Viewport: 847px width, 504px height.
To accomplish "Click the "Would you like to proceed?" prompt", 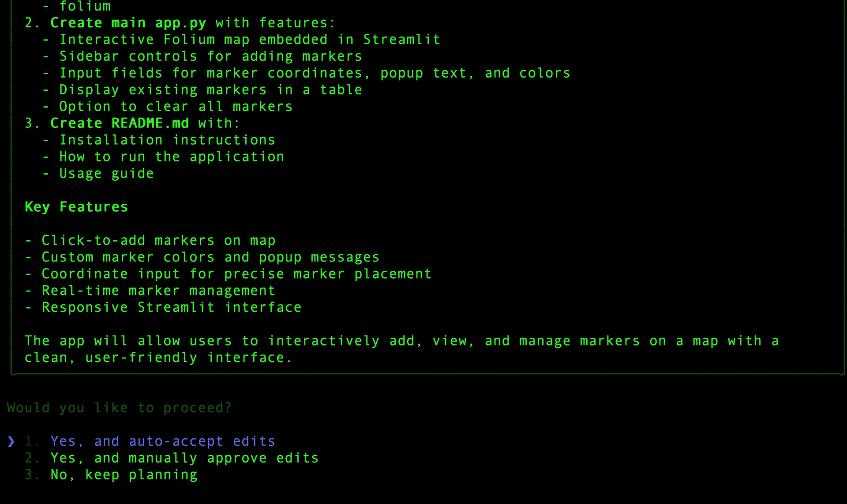I will click(119, 408).
